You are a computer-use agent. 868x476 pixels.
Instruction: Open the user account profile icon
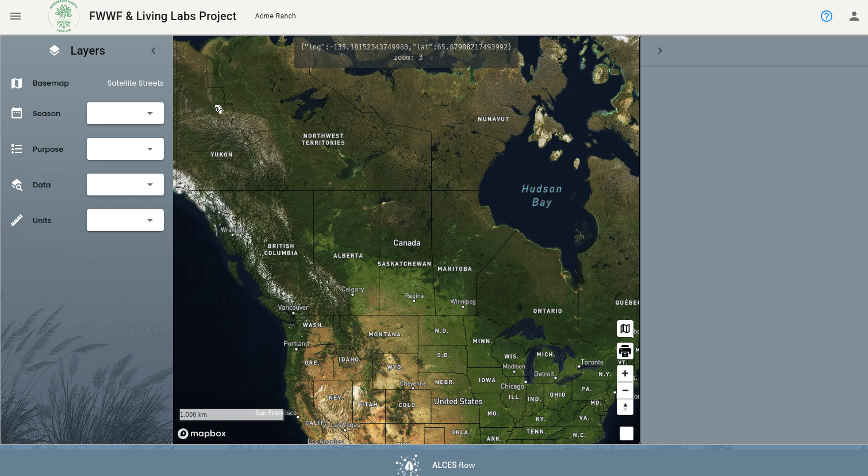(854, 16)
